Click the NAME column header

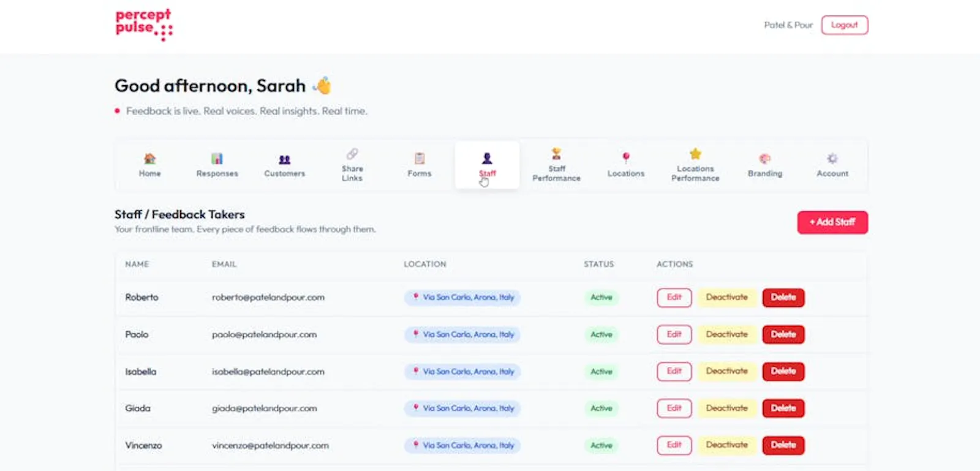[137, 264]
